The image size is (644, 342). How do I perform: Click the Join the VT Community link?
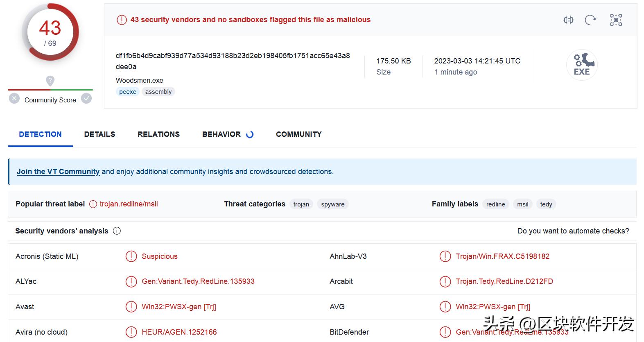58,172
